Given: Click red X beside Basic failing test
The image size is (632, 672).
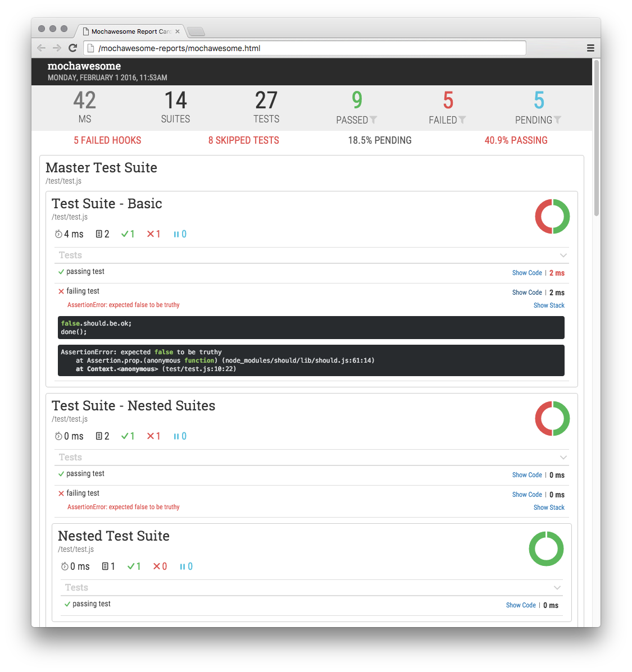Looking at the screenshot, I should 61,291.
